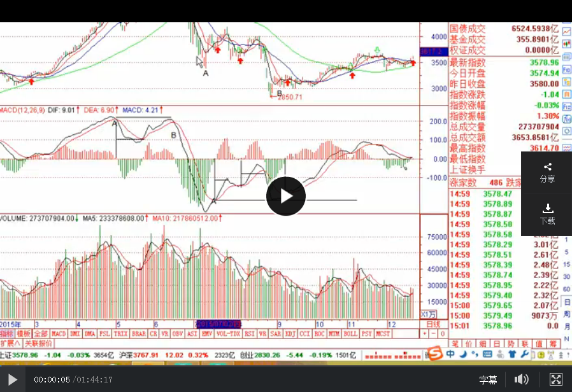This screenshot has height=392, width=572.
Task: Click the Sogou input method S logo
Action: click(435, 353)
